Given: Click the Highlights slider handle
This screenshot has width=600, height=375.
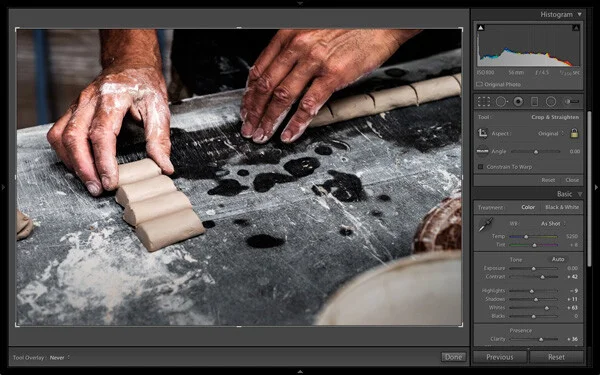Looking at the screenshot, I should (x=532, y=291).
